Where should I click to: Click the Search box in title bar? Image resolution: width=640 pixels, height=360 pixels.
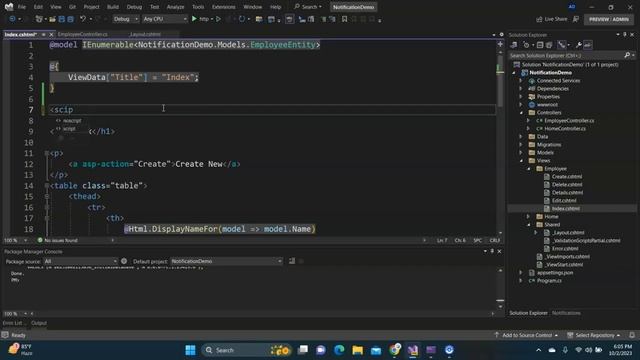(308, 7)
